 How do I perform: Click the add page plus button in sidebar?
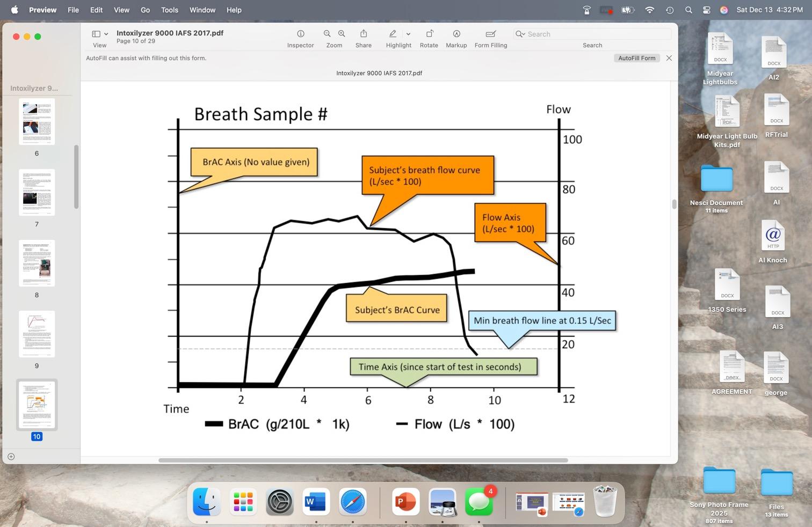[x=11, y=457]
